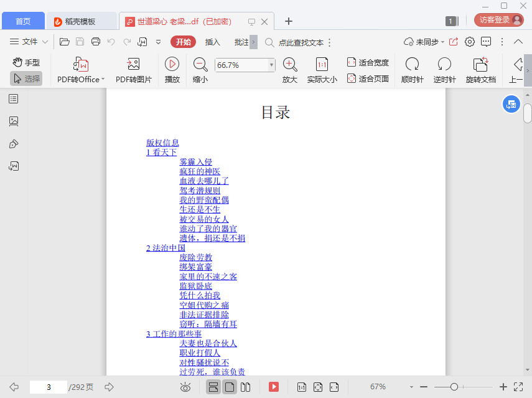This screenshot has height=398, width=532.
Task: Click PDF转图片 conversion tool
Action: pyautogui.click(x=134, y=70)
